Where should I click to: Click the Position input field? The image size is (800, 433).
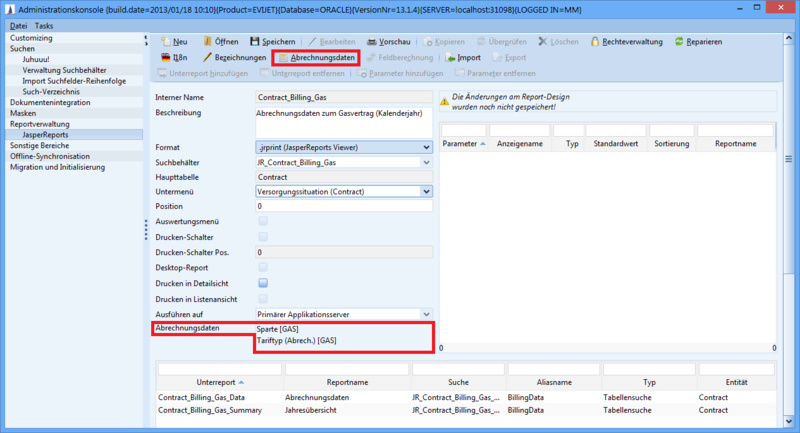343,206
